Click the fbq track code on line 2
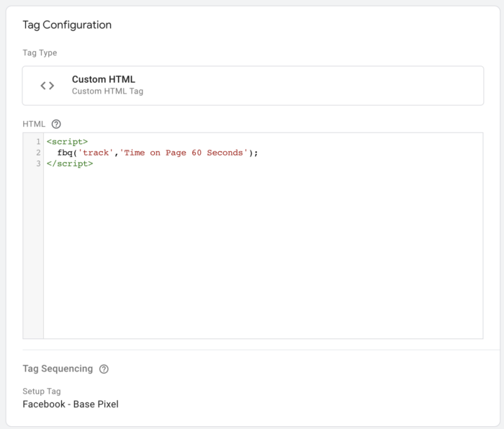This screenshot has height=429, width=504. [x=158, y=153]
